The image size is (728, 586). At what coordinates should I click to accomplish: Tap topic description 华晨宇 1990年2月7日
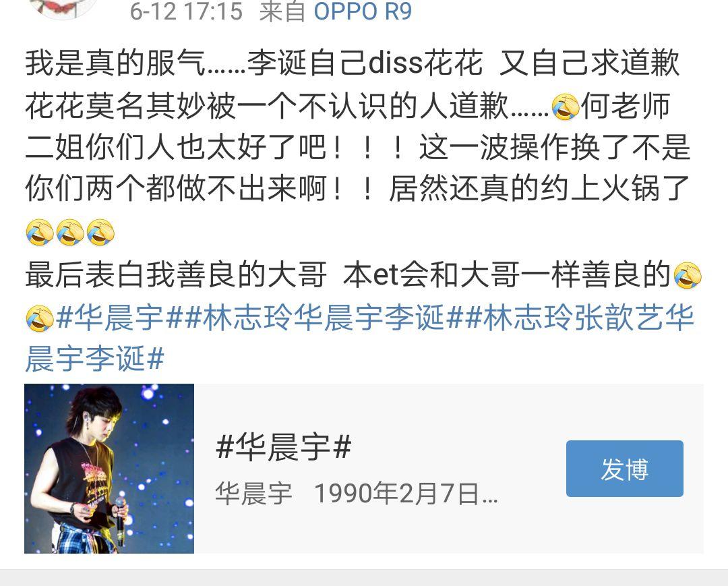tap(357, 493)
